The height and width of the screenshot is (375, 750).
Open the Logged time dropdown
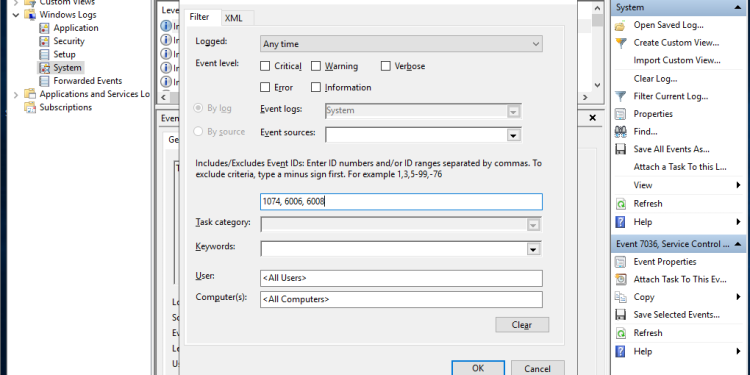click(401, 44)
